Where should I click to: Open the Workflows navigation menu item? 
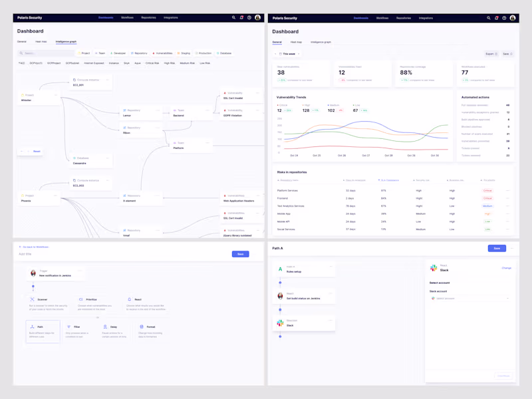pos(127,18)
